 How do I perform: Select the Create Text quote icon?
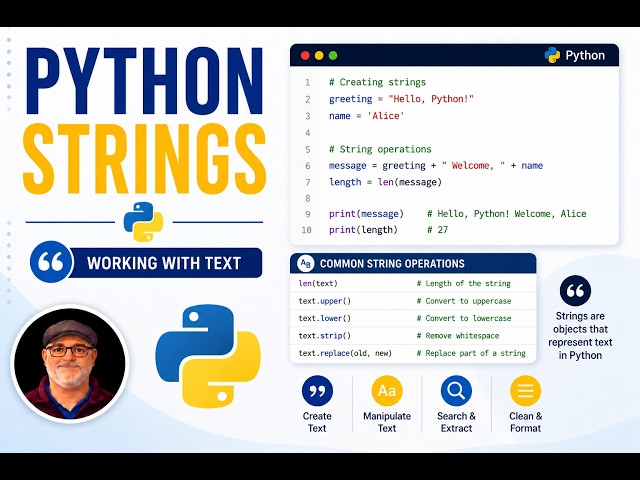coord(317,391)
